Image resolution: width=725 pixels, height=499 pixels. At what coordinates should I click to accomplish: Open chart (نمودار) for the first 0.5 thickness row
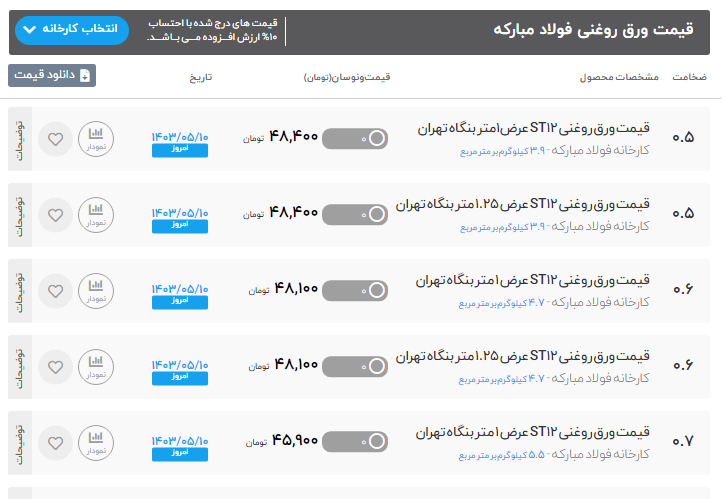[x=95, y=140]
